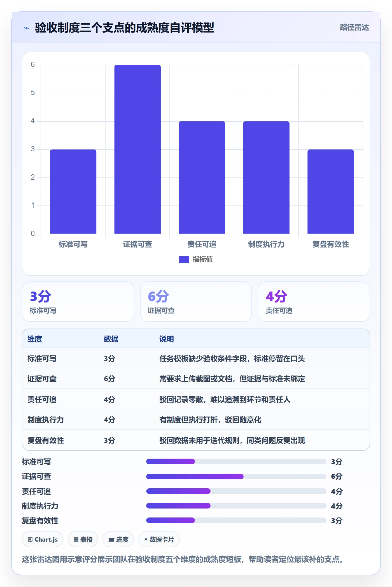Viewport: 392px width, 587px height.
Task: Select the 数据卡片 tag chip
Action: pyautogui.click(x=159, y=539)
